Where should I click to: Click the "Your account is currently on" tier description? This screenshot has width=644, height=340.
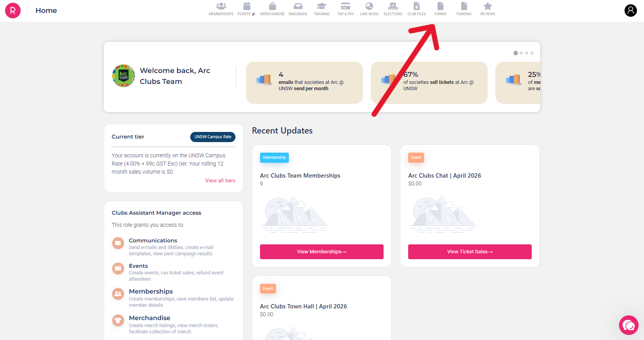(169, 164)
